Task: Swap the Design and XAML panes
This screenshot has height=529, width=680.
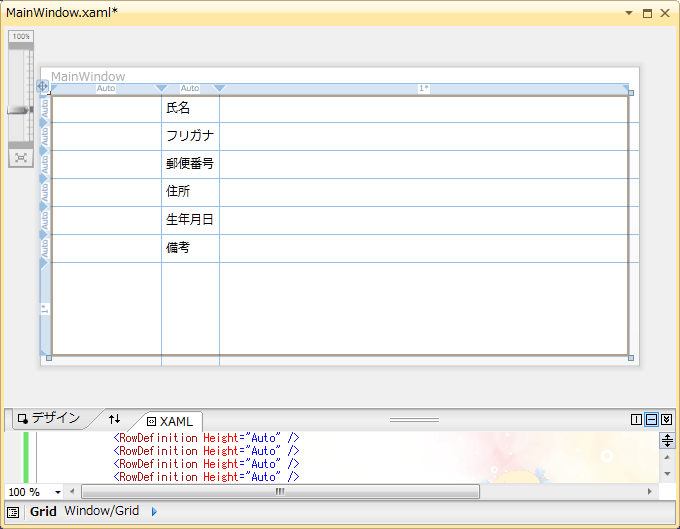Action: (114, 419)
